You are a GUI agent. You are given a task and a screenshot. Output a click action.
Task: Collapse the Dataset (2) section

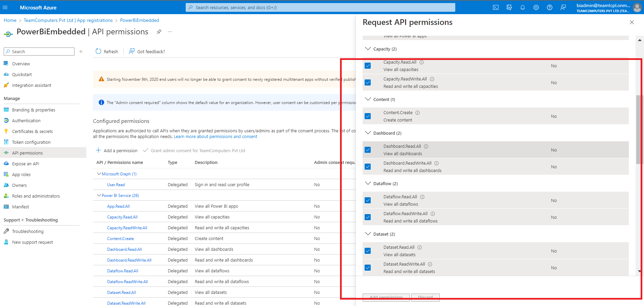click(368, 234)
